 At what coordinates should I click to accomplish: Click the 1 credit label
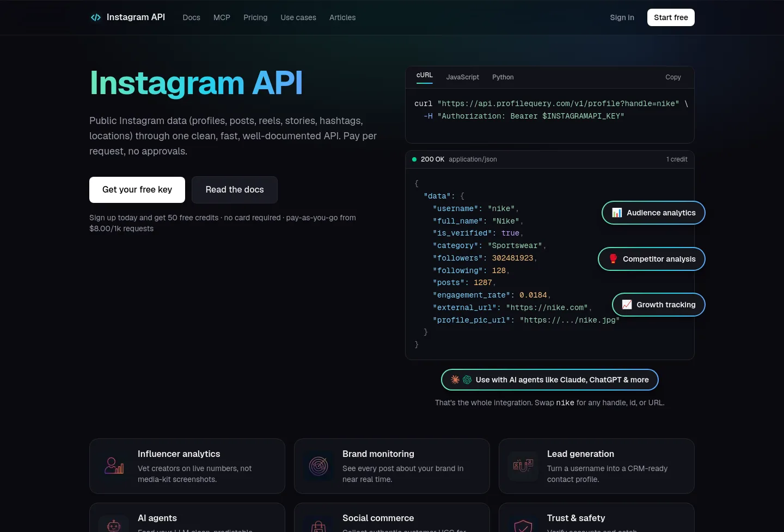(x=677, y=159)
